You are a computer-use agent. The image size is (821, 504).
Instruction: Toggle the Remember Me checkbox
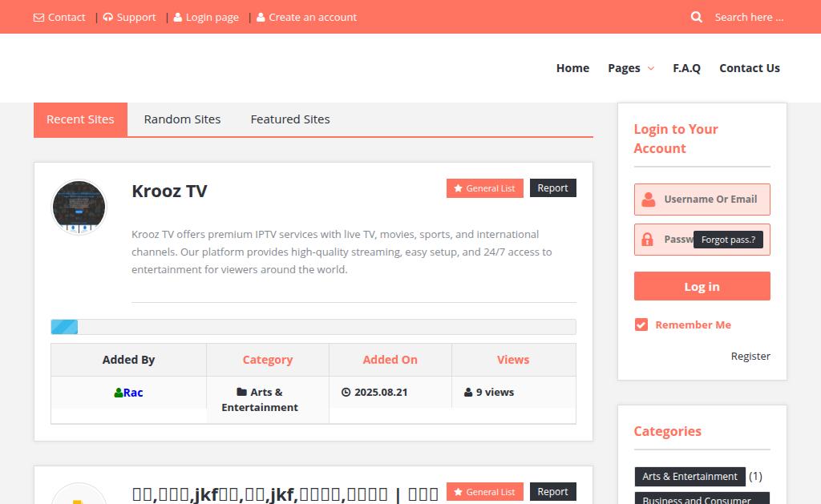pyautogui.click(x=641, y=325)
